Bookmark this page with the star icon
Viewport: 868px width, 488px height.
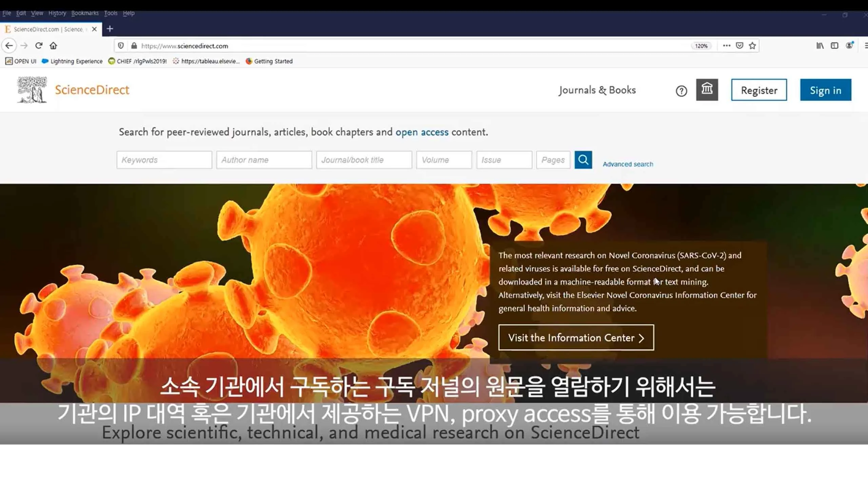[x=752, y=45]
